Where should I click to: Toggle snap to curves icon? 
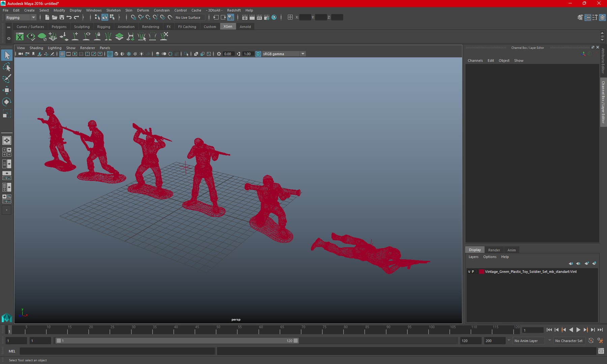141,17
